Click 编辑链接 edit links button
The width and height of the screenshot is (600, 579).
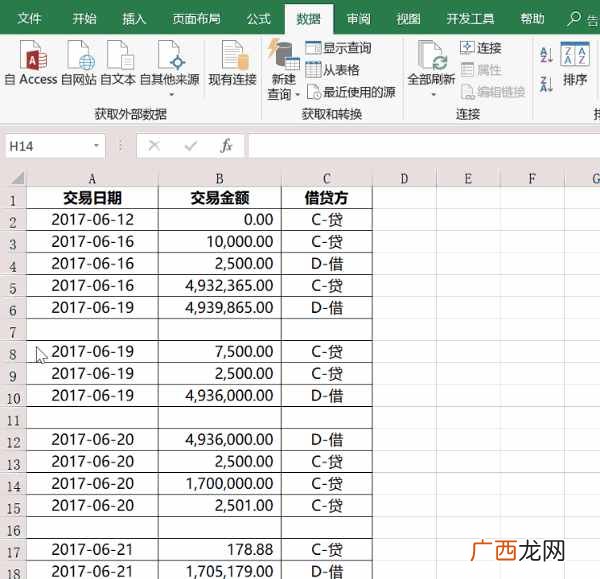coord(493,92)
